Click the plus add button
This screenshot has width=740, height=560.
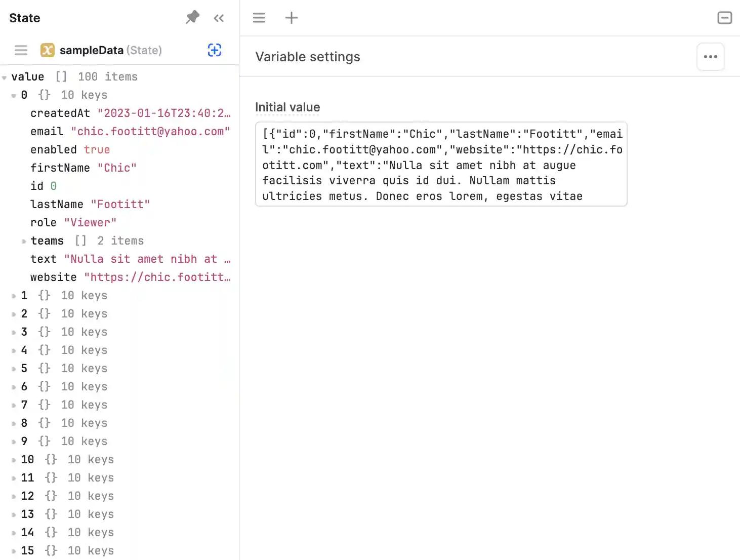292,18
